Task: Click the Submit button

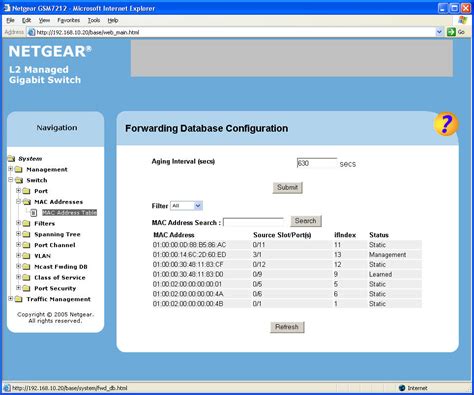Action: (x=287, y=188)
